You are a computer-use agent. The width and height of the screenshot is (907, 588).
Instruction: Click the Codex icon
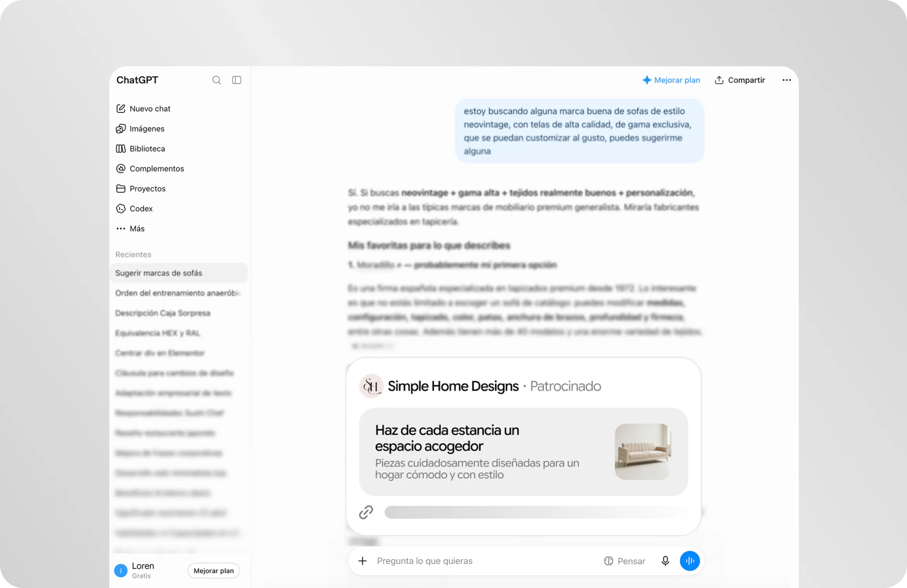point(121,209)
